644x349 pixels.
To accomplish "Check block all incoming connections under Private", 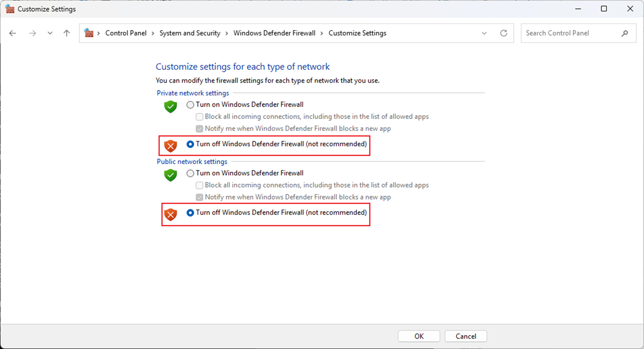I will tap(199, 117).
